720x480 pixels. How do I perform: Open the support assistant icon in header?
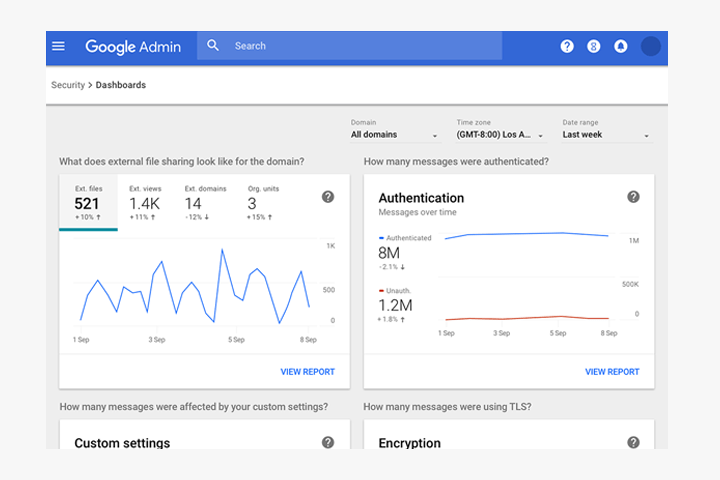coord(593,46)
